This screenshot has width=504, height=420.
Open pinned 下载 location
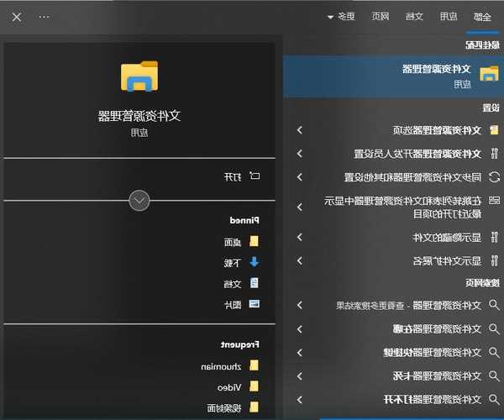(233, 263)
